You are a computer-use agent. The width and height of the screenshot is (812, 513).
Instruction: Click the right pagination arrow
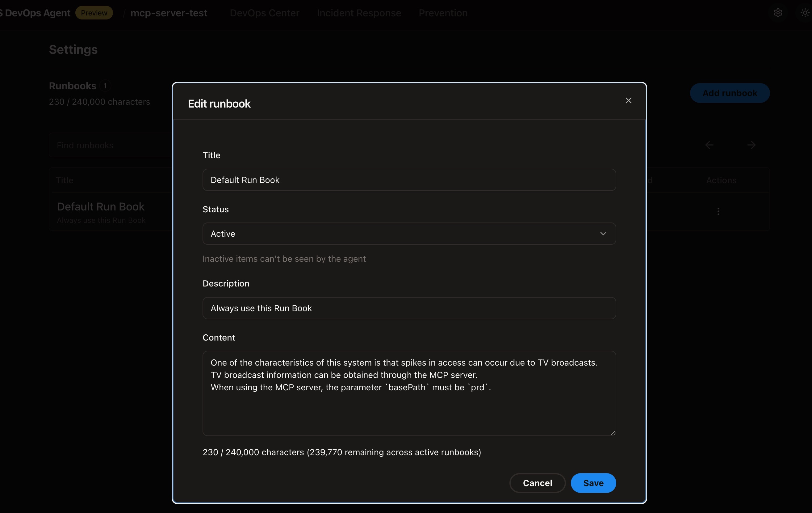(751, 145)
